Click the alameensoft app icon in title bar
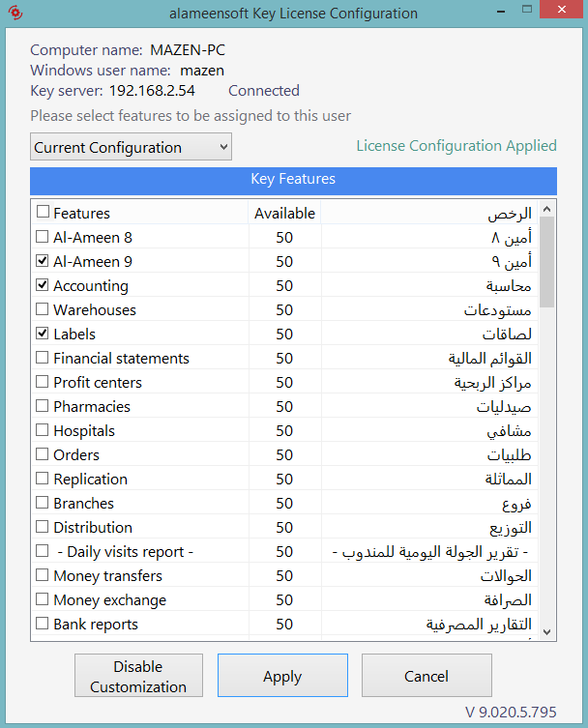The height and width of the screenshot is (728, 588). (15, 12)
